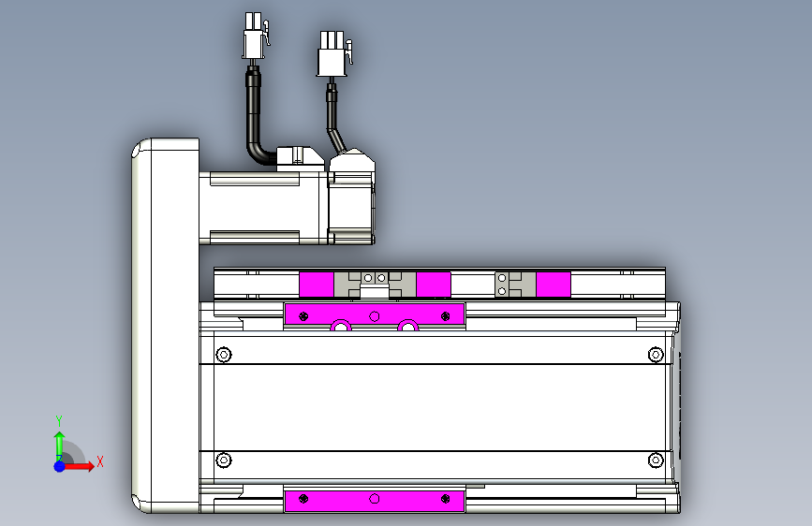This screenshot has height=526, width=812.
Task: Select the large central cover panel of the actuator
Action: tap(440, 407)
